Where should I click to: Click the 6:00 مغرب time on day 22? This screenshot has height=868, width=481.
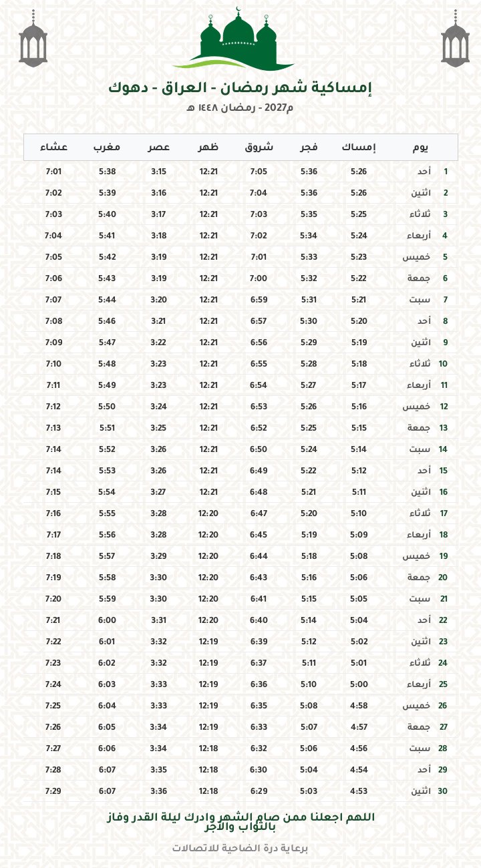[x=107, y=620]
